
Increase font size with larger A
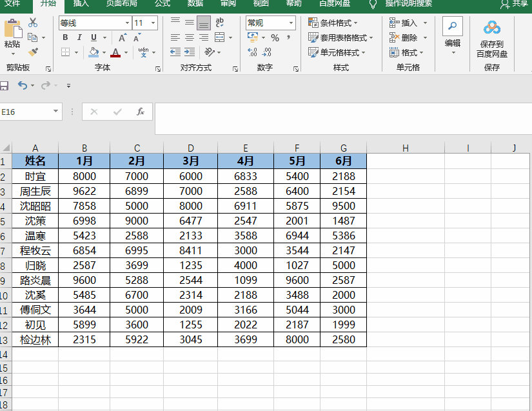click(123, 37)
